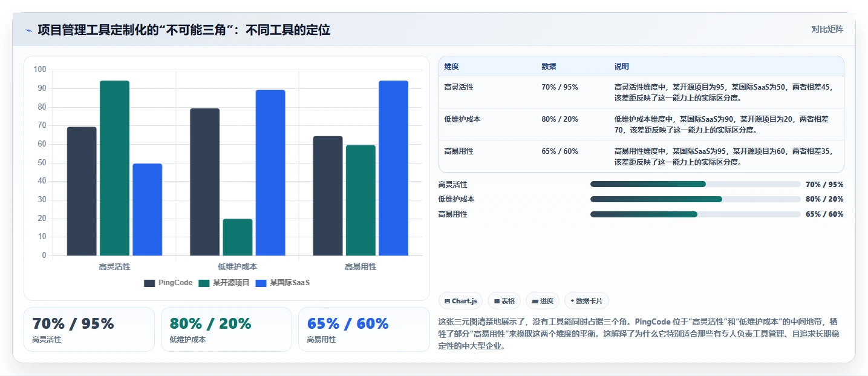868x376 pixels.
Task: Click 高灵活性 cell in the table
Action: pyautogui.click(x=458, y=87)
